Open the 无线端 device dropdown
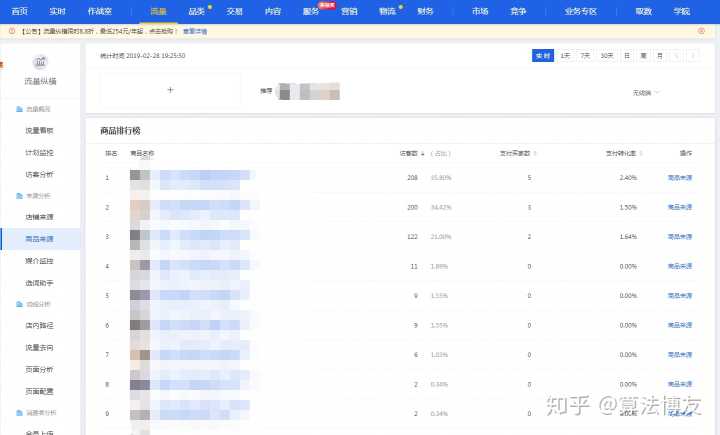The height and width of the screenshot is (435, 720). coord(646,92)
